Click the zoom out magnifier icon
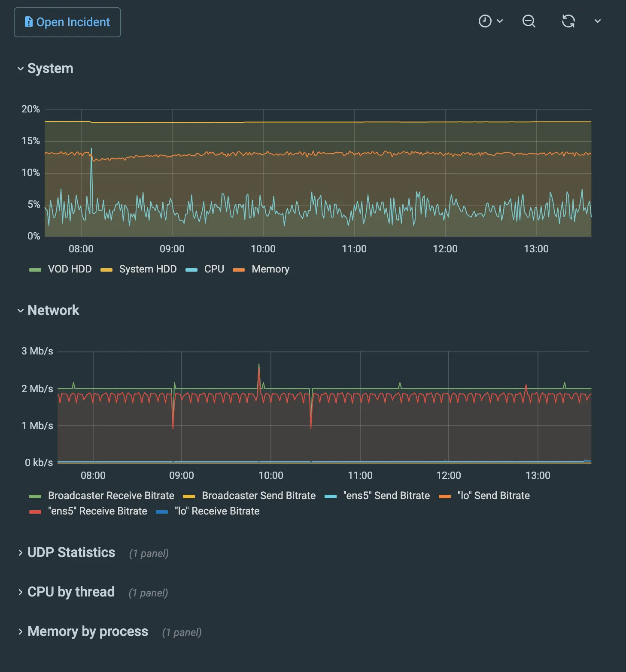Image resolution: width=626 pixels, height=672 pixels. (529, 21)
